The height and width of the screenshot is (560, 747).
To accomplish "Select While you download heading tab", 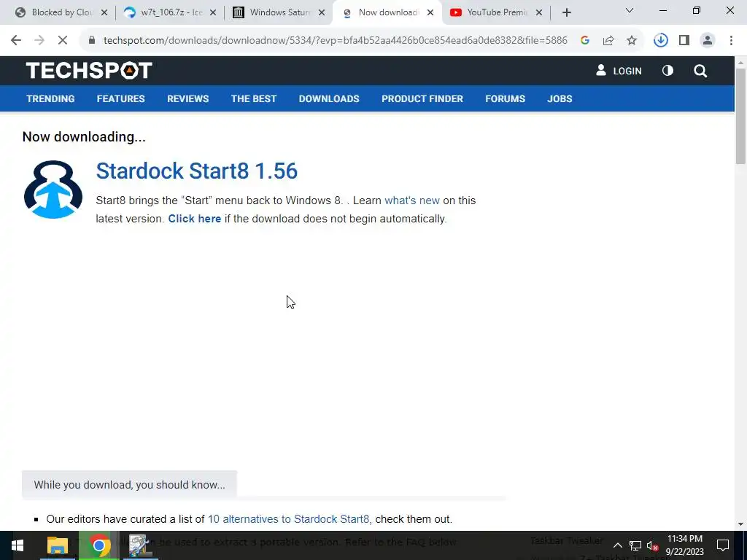I will click(129, 485).
